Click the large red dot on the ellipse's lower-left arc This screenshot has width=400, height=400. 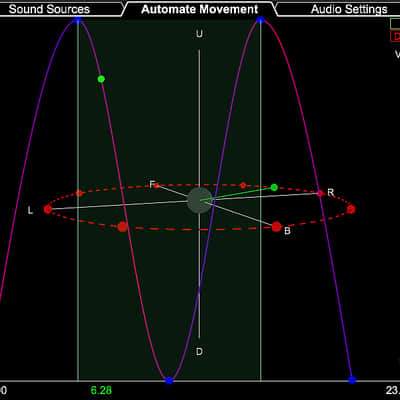(123, 227)
